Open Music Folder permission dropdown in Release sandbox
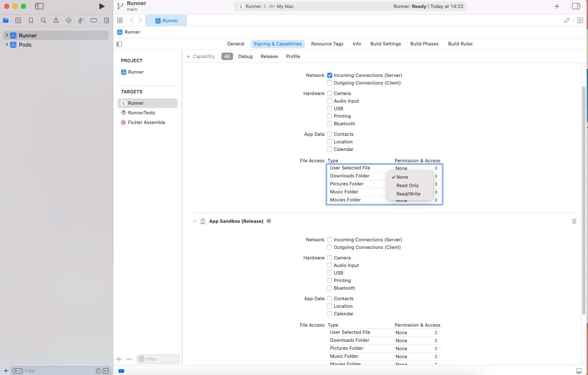 click(x=417, y=357)
